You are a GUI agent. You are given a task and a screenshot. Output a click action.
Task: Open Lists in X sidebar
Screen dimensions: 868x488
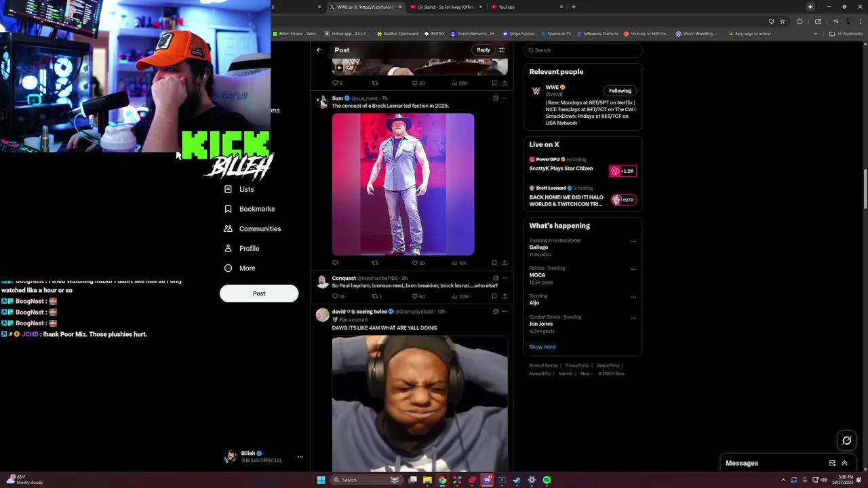(x=239, y=189)
